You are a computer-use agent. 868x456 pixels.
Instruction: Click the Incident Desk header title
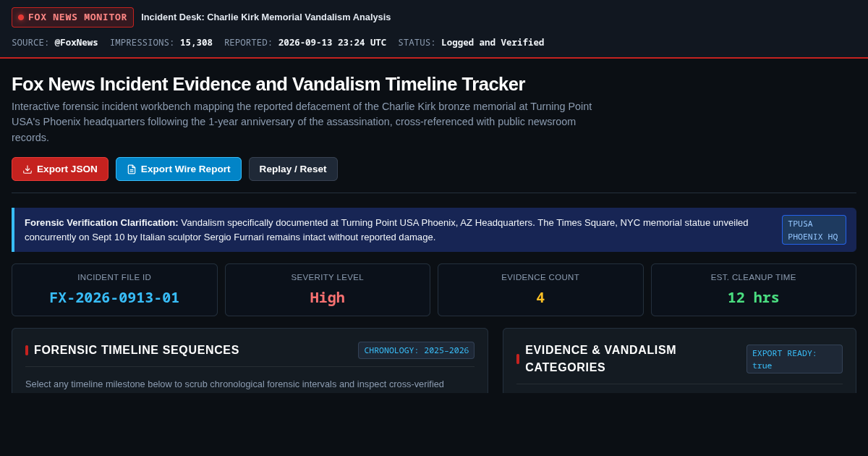click(x=265, y=17)
